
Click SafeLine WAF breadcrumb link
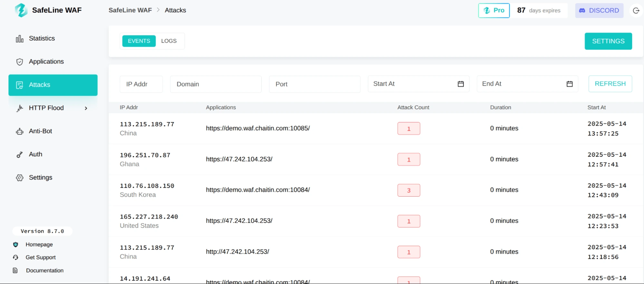click(x=130, y=10)
